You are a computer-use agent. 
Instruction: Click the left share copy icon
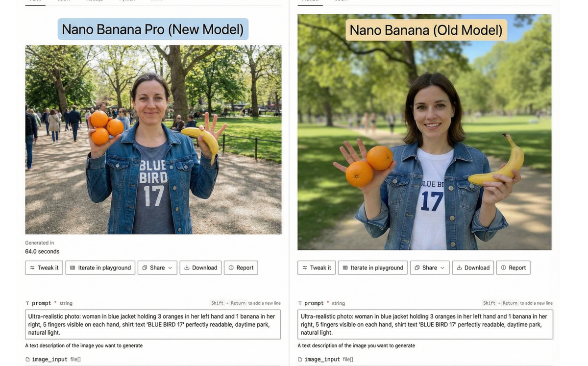point(145,268)
